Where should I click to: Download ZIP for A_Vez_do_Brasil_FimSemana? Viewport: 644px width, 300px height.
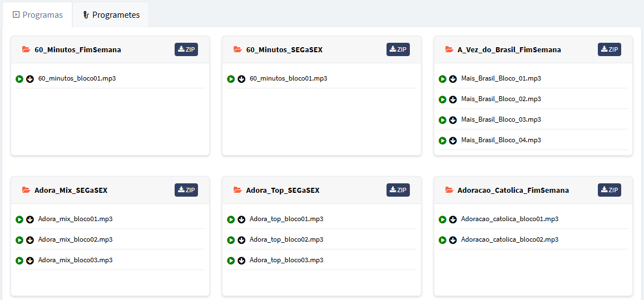tap(609, 49)
